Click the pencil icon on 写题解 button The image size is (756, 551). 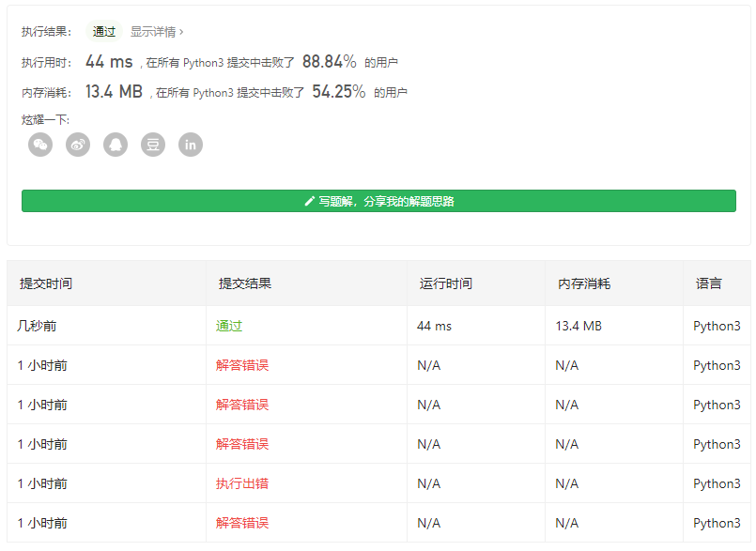[x=310, y=201]
